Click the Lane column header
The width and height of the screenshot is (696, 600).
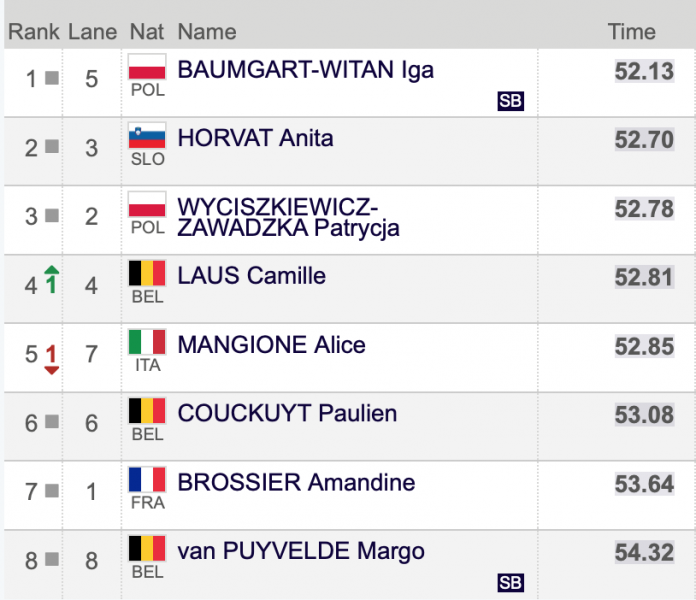(93, 32)
